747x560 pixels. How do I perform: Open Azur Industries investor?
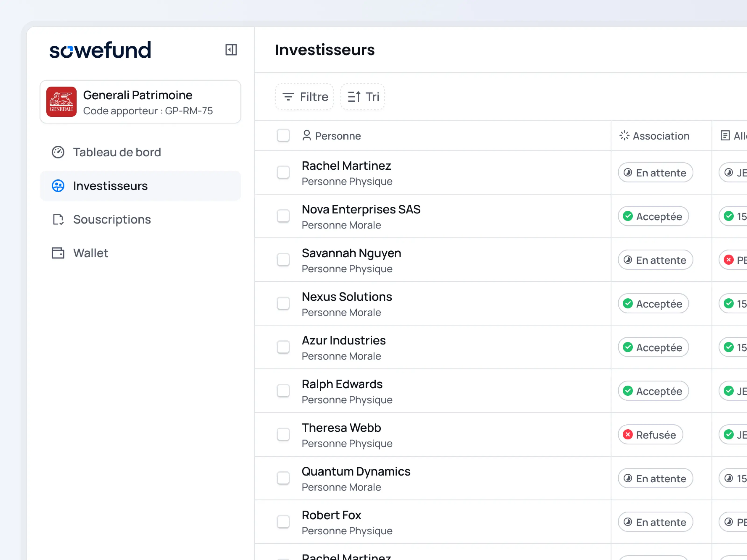tap(344, 341)
